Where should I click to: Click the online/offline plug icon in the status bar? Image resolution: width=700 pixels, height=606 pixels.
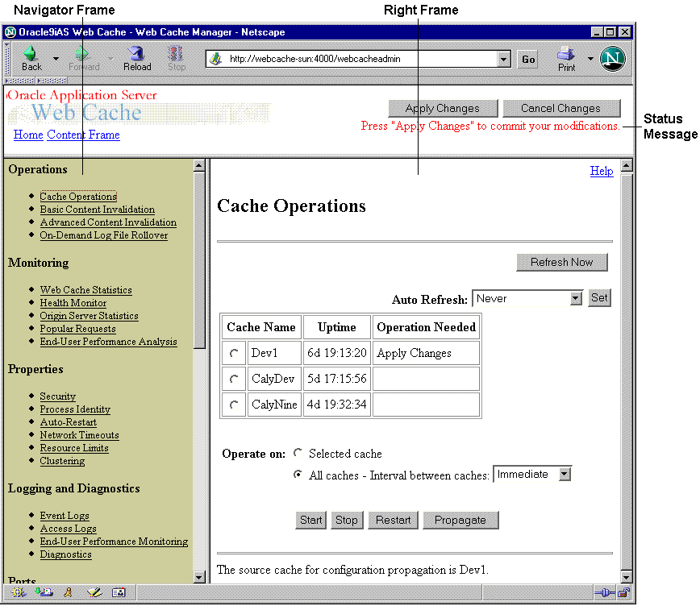pyautogui.click(x=605, y=592)
